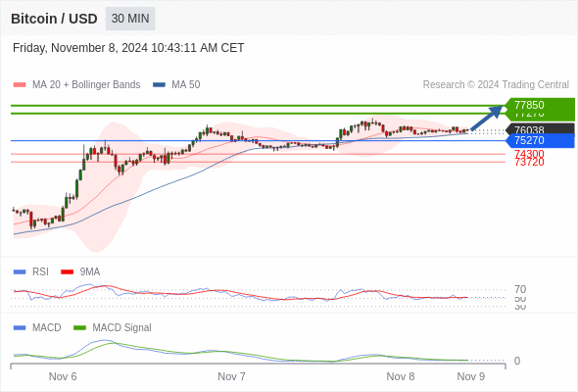Click the blue upward trend arrow
This screenshot has height=392, width=578.
point(487,118)
